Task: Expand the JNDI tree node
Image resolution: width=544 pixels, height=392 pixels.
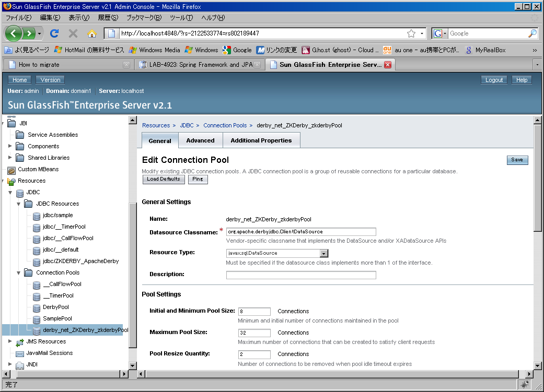Action: pos(10,364)
